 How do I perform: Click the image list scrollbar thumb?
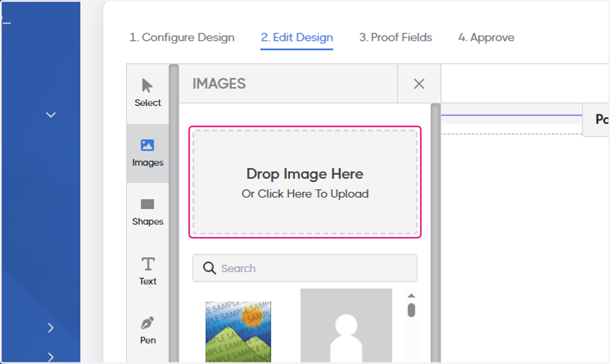[411, 310]
